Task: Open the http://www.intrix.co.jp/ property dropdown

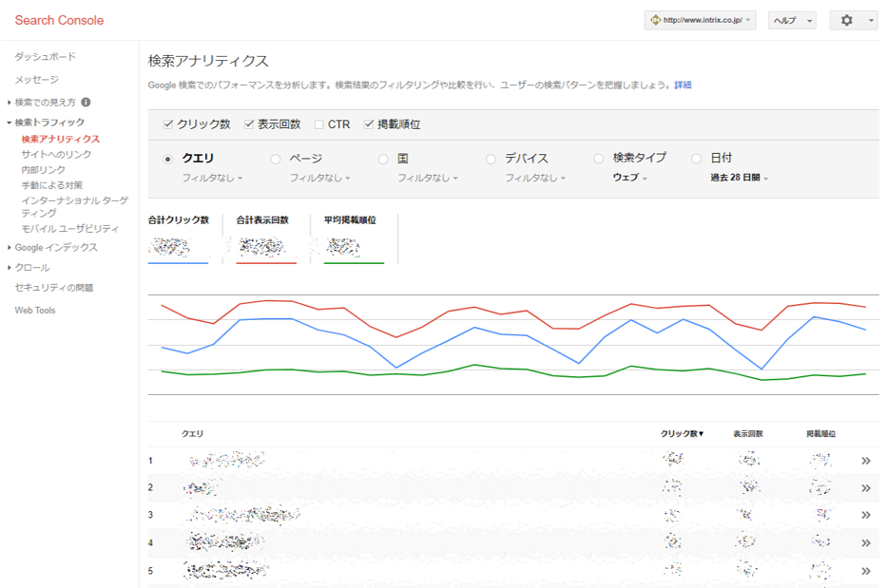Action: point(700,20)
